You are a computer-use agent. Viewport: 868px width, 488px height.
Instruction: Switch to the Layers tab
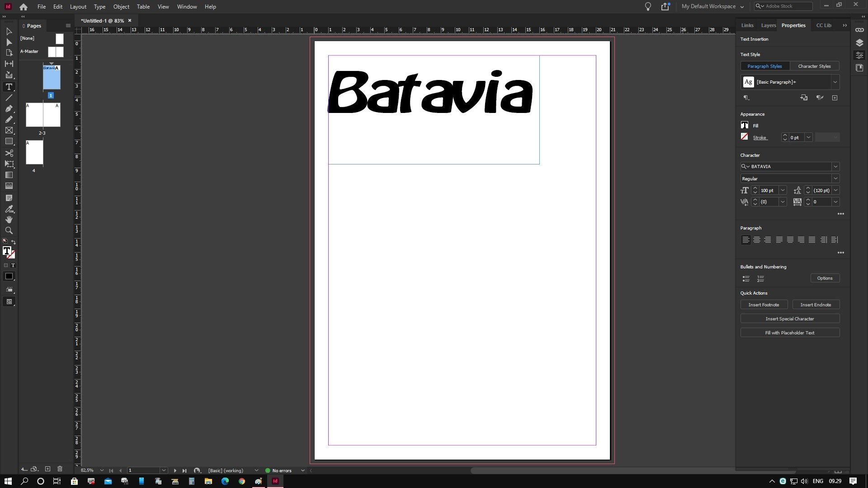click(x=768, y=25)
